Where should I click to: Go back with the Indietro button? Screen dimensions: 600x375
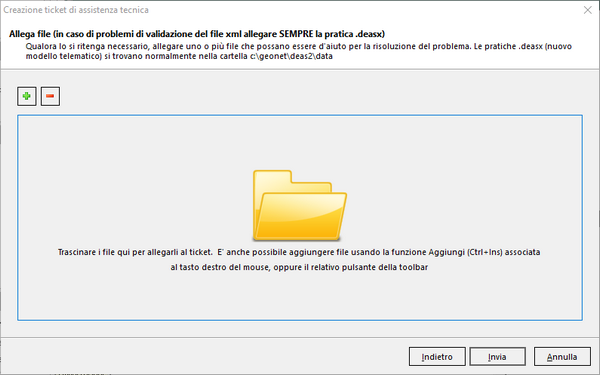[437, 357]
